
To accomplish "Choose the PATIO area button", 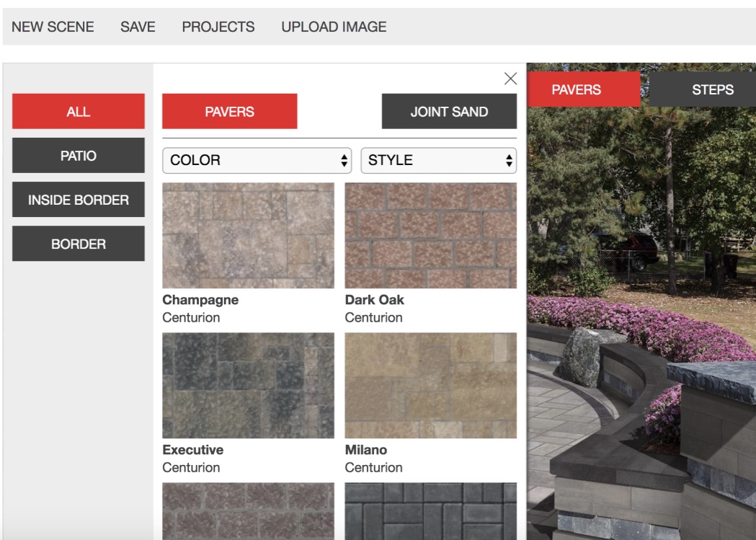I will click(x=78, y=156).
